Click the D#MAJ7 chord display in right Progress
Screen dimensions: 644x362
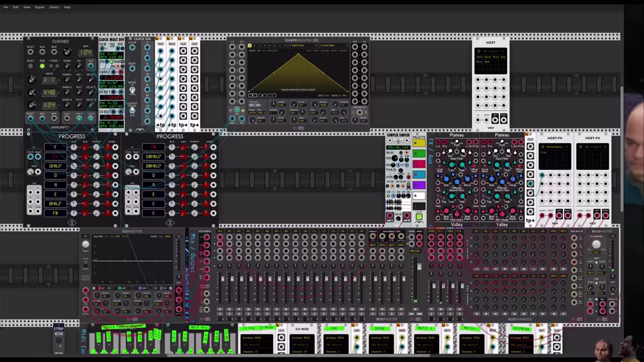[153, 166]
